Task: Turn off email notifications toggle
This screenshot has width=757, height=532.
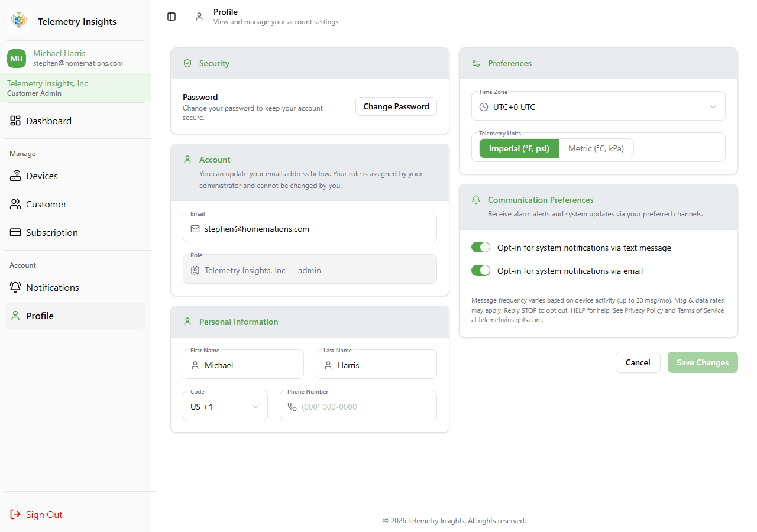Action: 481,271
